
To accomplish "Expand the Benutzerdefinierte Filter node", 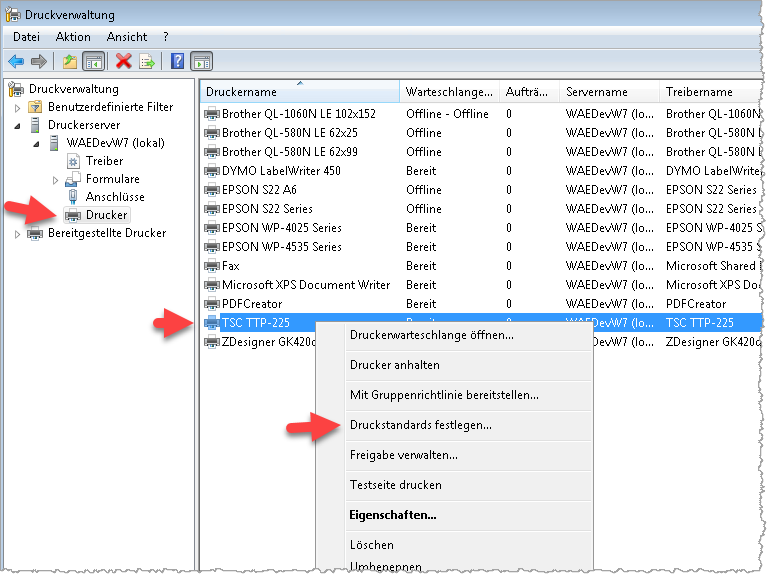I will [x=18, y=107].
